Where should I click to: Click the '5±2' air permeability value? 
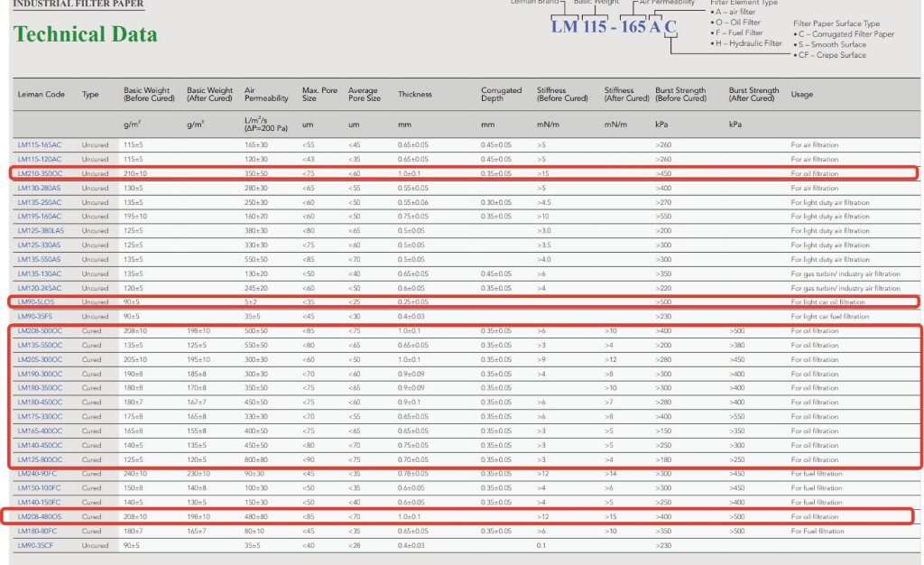[x=251, y=302]
